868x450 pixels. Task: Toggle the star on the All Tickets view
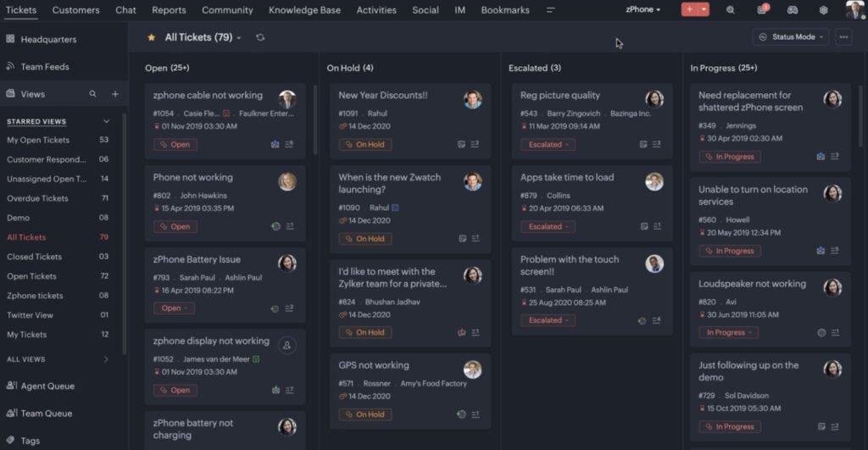(151, 37)
